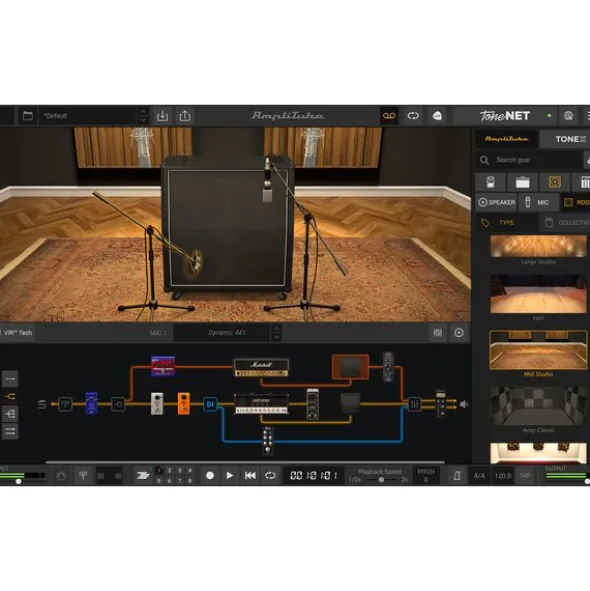Select the cabinet gear category icon
This screenshot has width=590, height=591.
[555, 182]
